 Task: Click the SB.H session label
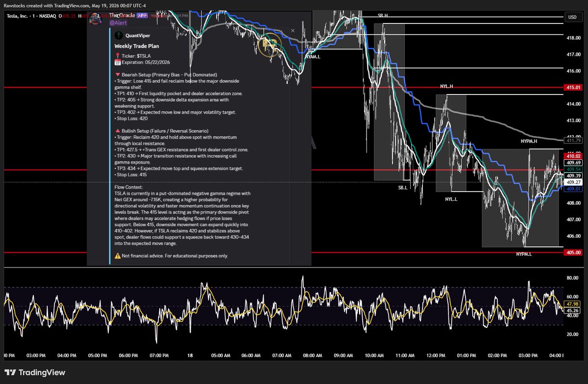pyautogui.click(x=383, y=16)
